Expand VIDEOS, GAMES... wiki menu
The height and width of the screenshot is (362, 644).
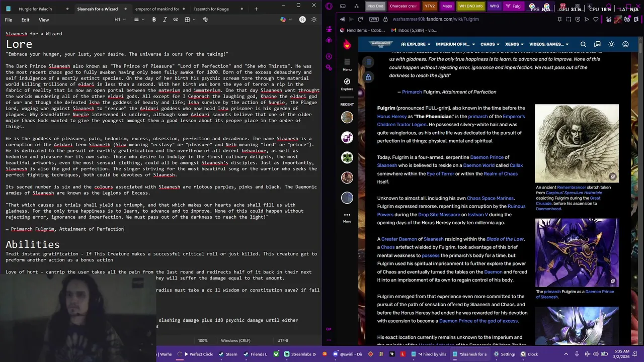[549, 44]
